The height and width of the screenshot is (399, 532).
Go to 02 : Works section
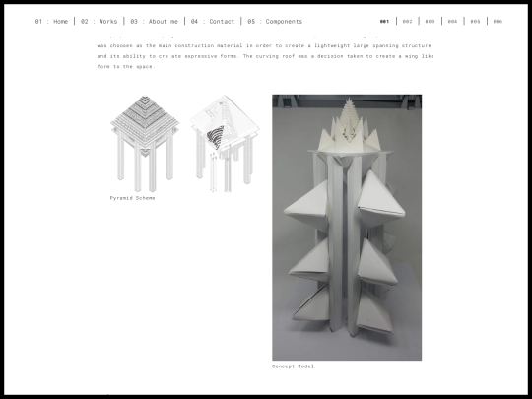[100, 22]
